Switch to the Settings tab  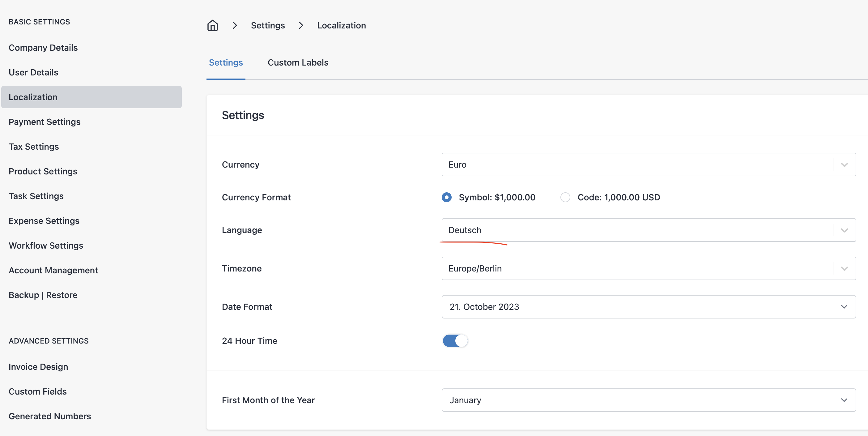[x=226, y=63]
